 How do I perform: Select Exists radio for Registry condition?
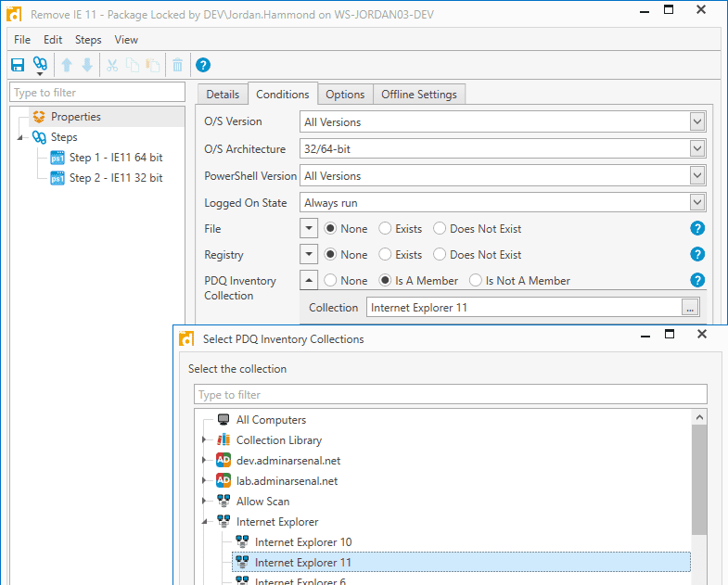coord(385,254)
